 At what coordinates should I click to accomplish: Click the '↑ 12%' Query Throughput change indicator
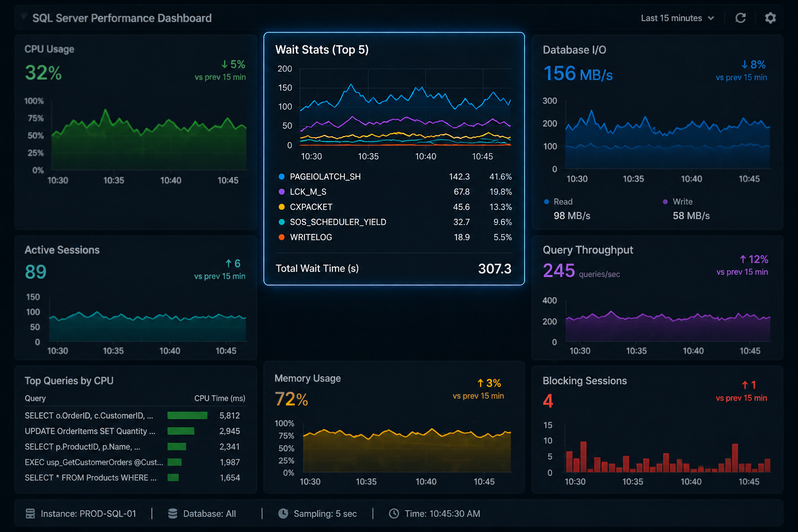coord(754,259)
